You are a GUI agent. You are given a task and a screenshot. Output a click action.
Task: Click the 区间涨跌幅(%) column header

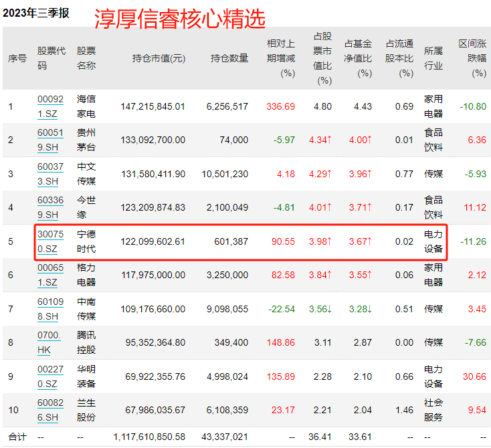pos(472,58)
